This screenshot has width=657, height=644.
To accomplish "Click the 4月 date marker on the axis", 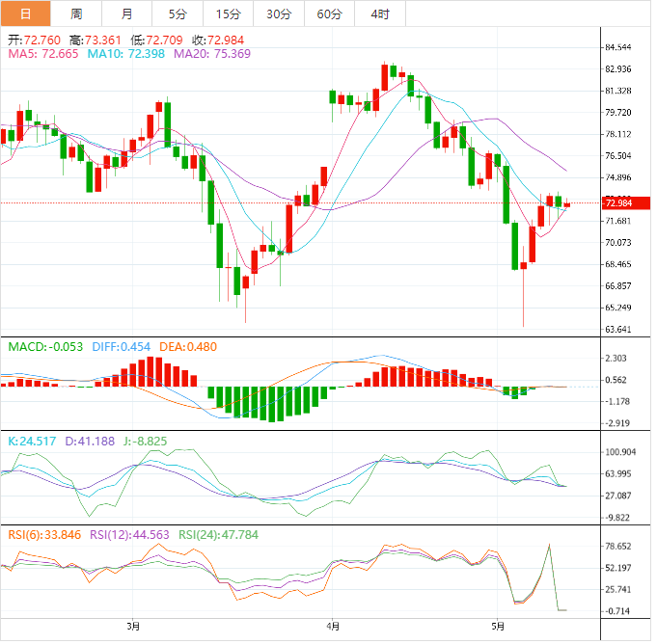I will [x=332, y=627].
